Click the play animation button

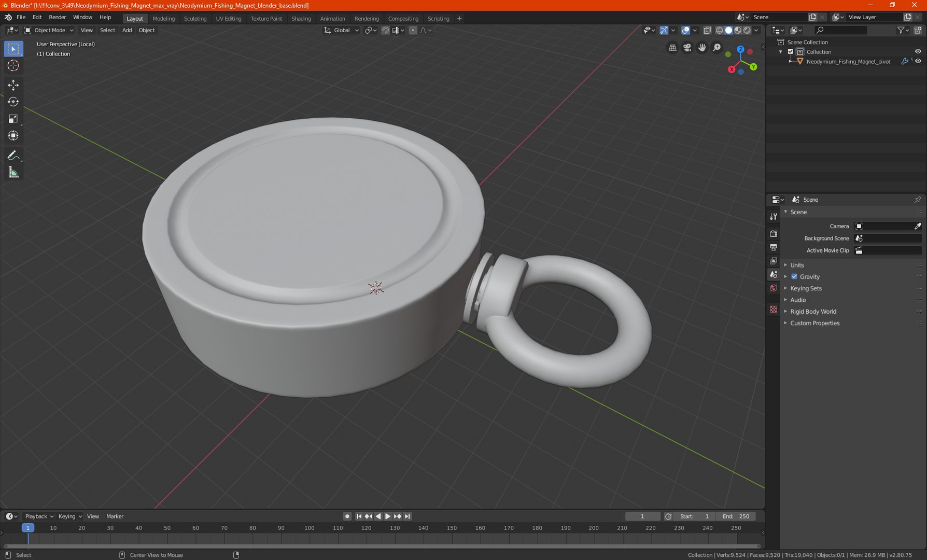coord(388,516)
